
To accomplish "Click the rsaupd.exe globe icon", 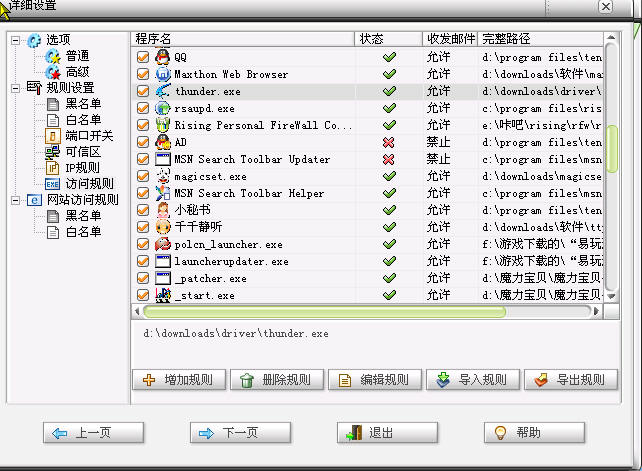I will pyautogui.click(x=163, y=108).
